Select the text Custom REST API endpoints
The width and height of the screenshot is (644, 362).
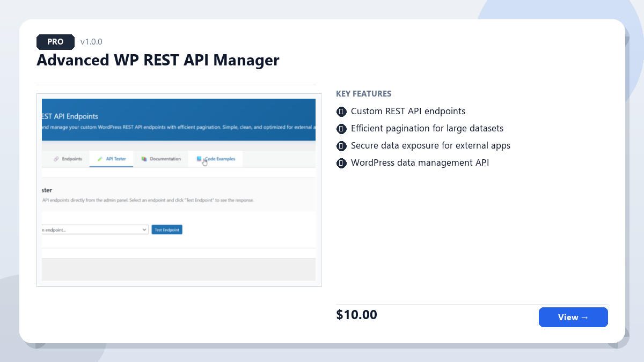[408, 112]
